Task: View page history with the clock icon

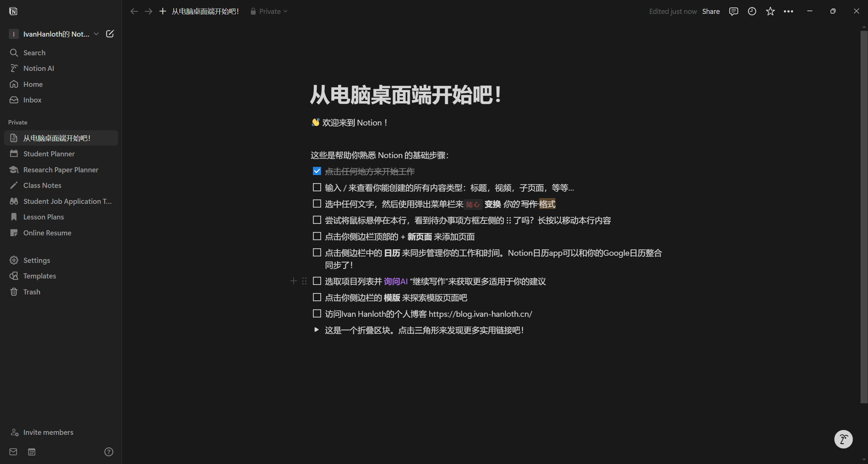Action: pyautogui.click(x=752, y=11)
